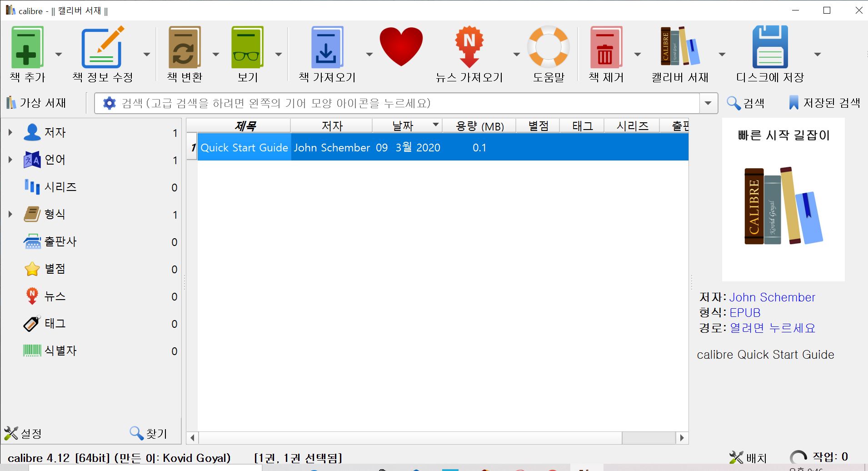The image size is (868, 471).
Task: Click the horizontal scrollbar right arrow
Action: [682, 438]
